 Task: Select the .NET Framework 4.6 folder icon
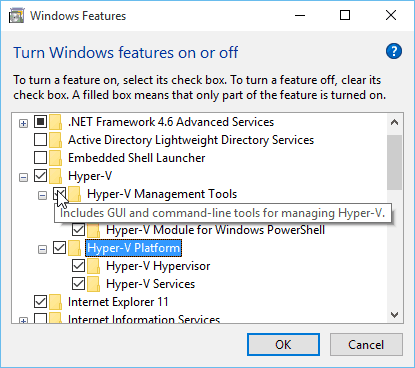tap(56, 122)
